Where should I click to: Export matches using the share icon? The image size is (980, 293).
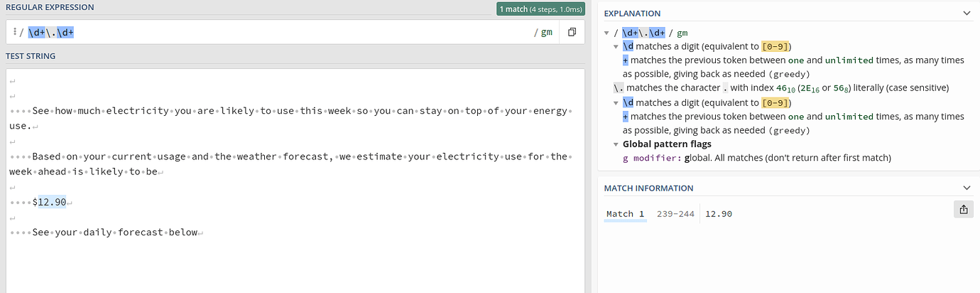(x=964, y=209)
